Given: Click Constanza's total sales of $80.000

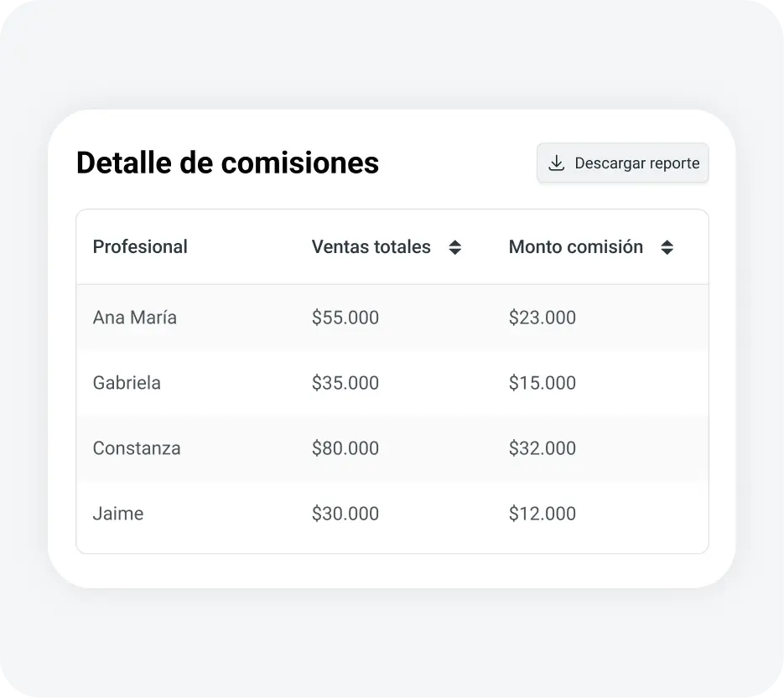Looking at the screenshot, I should (x=345, y=448).
